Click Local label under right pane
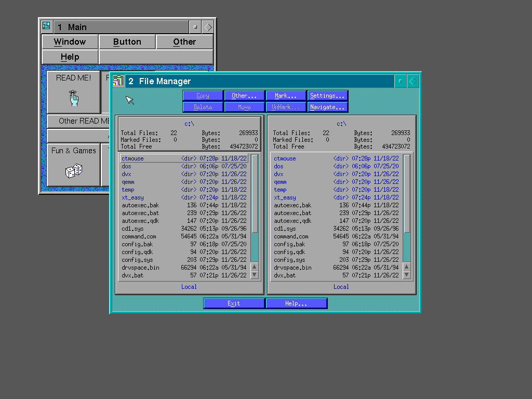Screen dimensions: 532x399 tap(341, 287)
